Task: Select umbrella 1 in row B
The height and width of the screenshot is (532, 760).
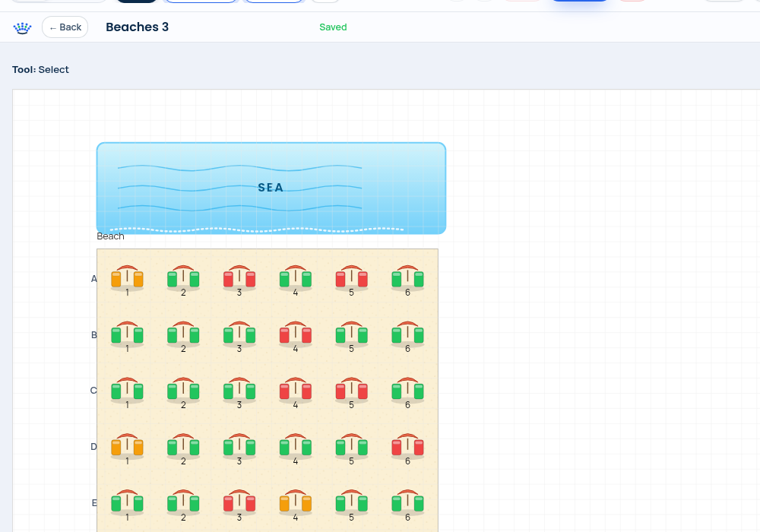Action: point(127,335)
